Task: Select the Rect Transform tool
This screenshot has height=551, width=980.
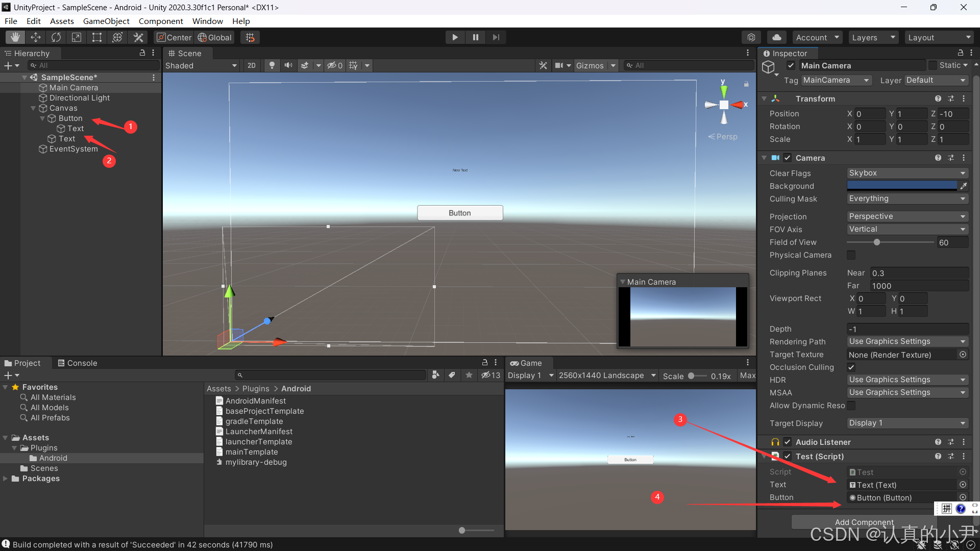Action: coord(97,37)
